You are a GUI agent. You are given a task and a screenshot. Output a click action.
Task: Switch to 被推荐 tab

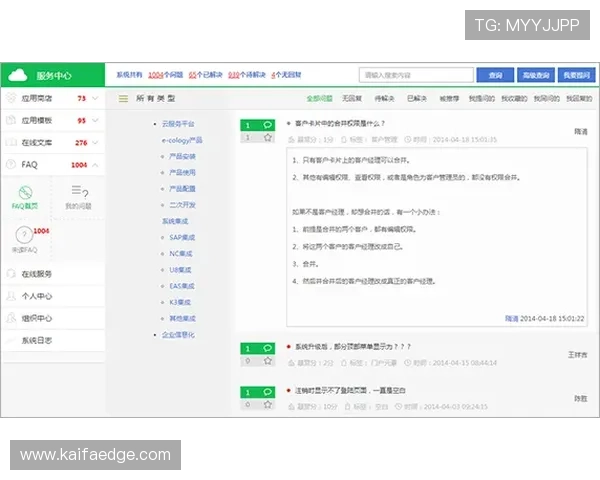click(449, 98)
